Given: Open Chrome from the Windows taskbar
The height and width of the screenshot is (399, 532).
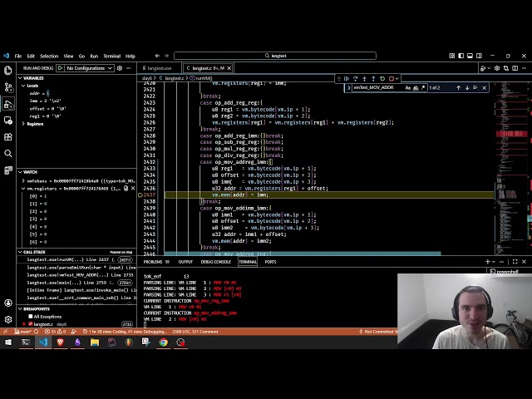Looking at the screenshot, I should click(x=163, y=342).
